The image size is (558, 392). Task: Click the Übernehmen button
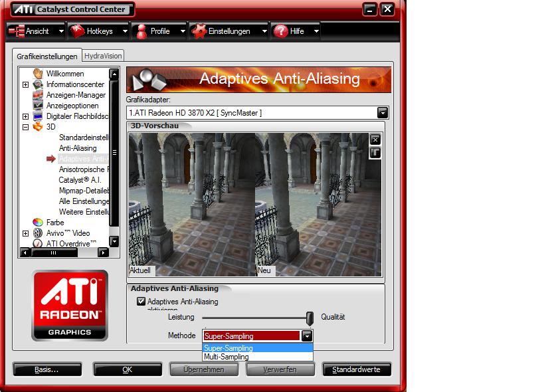coord(204,369)
